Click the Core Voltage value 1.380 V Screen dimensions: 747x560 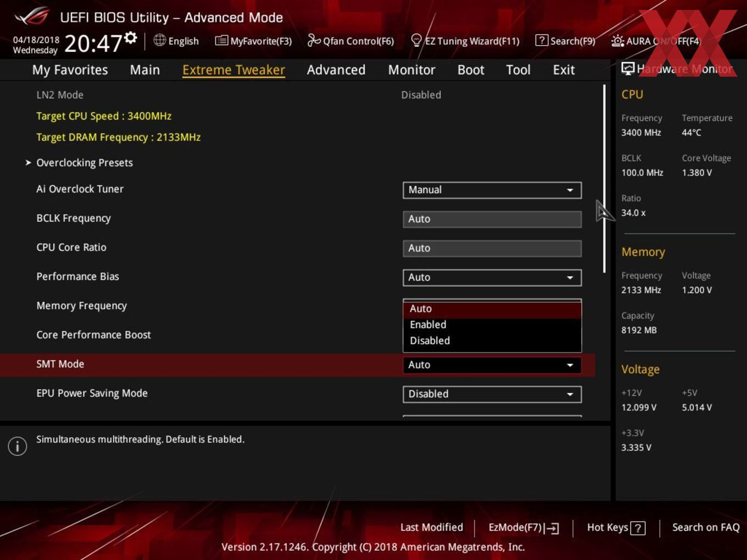coord(697,172)
